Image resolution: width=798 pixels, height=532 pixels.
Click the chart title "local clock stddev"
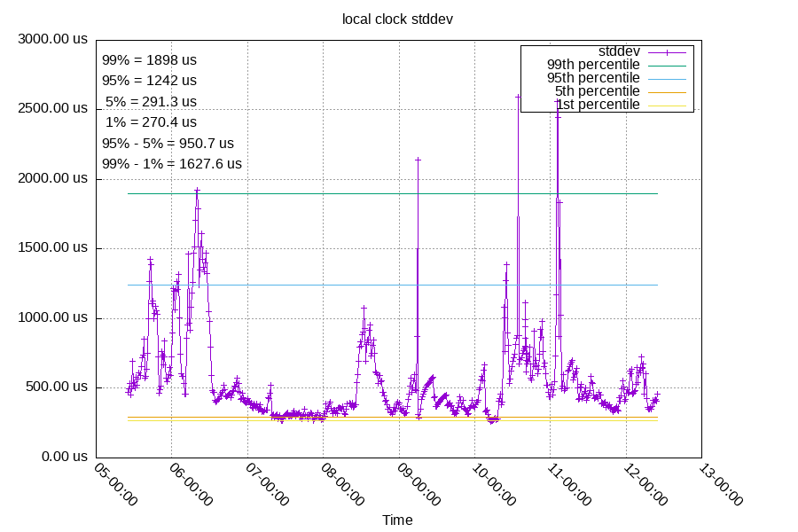398,19
